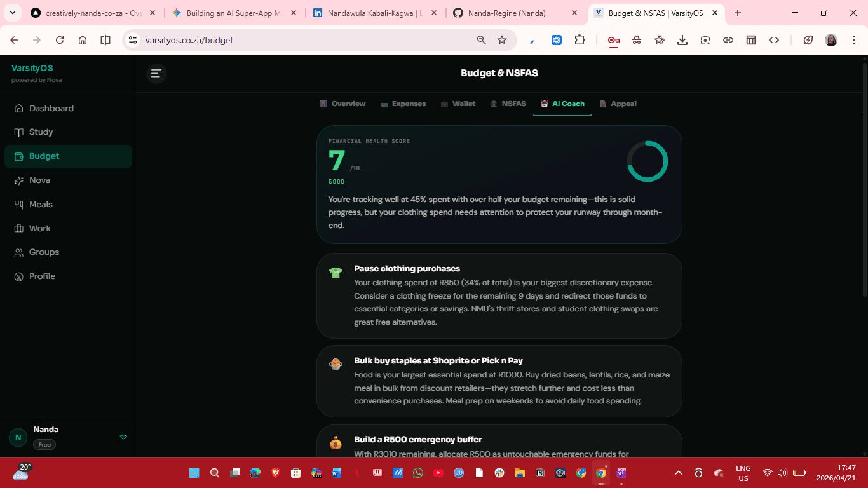
Task: Click the Study book icon in sidebar
Action: [x=19, y=132]
